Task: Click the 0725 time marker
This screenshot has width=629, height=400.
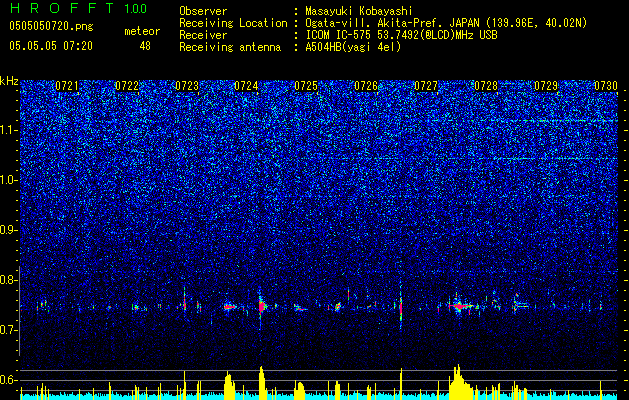Action: (x=306, y=86)
